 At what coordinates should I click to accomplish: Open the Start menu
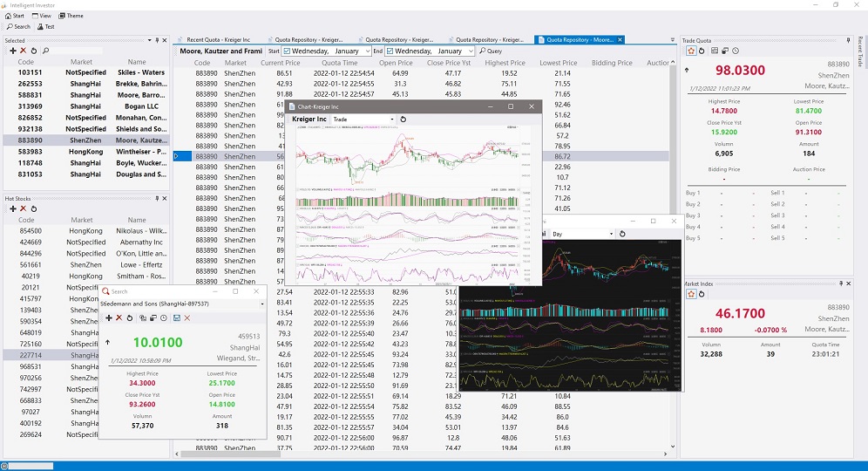click(x=15, y=16)
